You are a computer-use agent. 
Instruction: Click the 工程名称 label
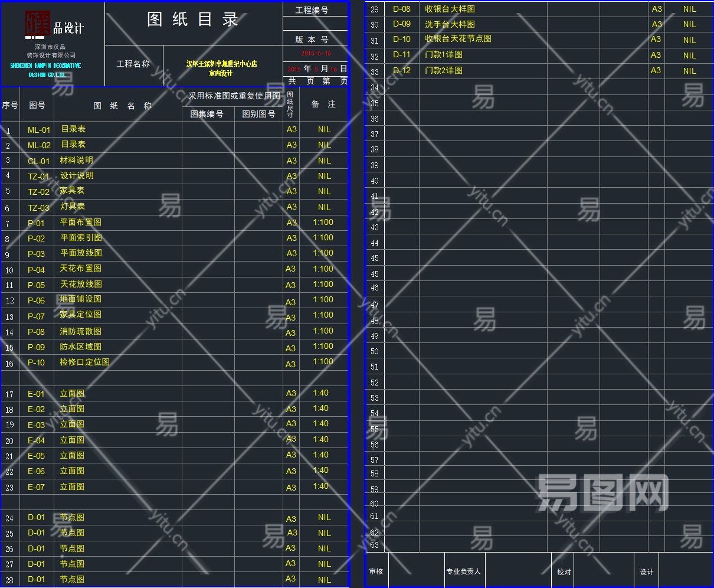coord(133,64)
